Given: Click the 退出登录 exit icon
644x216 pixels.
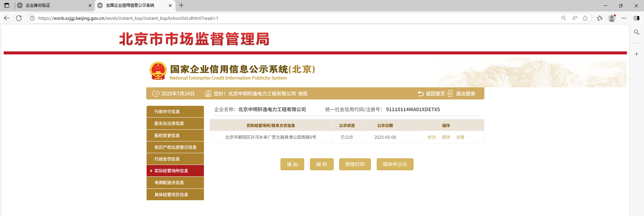Looking at the screenshot, I should pos(449,94).
